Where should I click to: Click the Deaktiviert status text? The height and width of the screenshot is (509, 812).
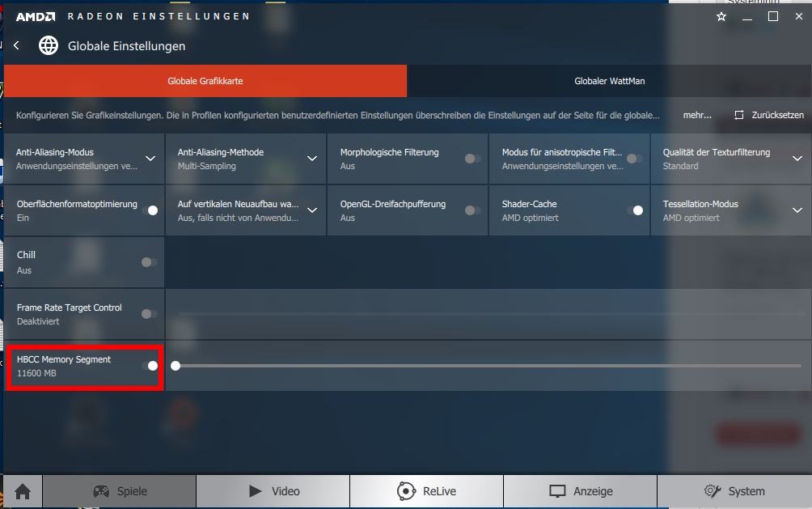click(x=38, y=321)
